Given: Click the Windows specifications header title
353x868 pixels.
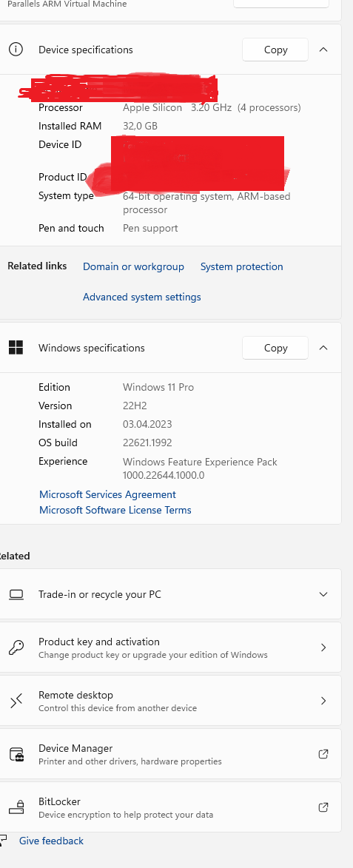Looking at the screenshot, I should click(91, 349).
